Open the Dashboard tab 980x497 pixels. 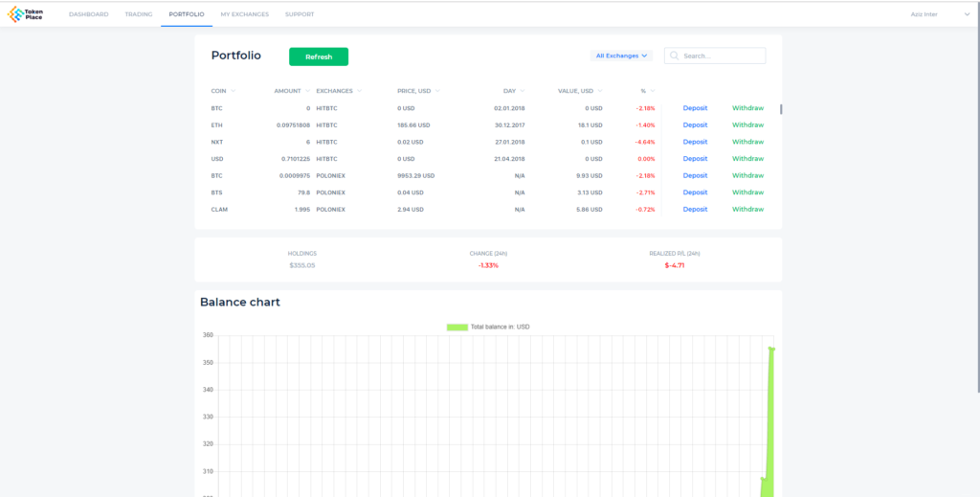(x=89, y=14)
